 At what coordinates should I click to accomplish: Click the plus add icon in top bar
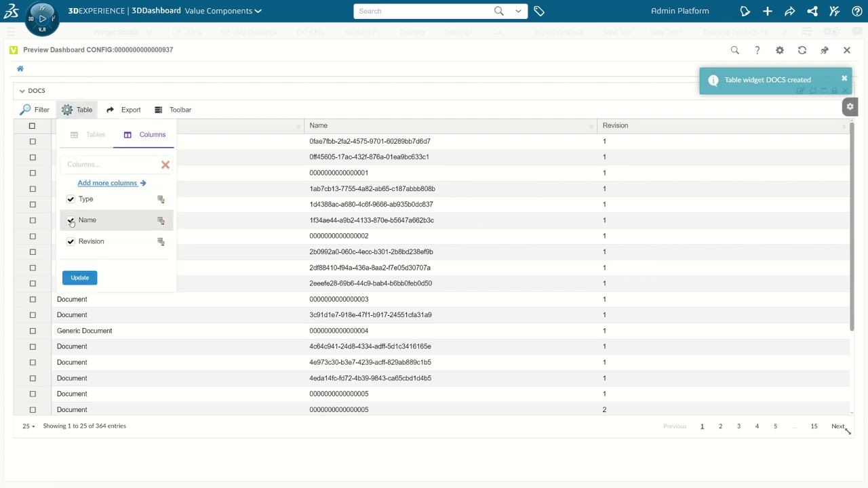768,11
